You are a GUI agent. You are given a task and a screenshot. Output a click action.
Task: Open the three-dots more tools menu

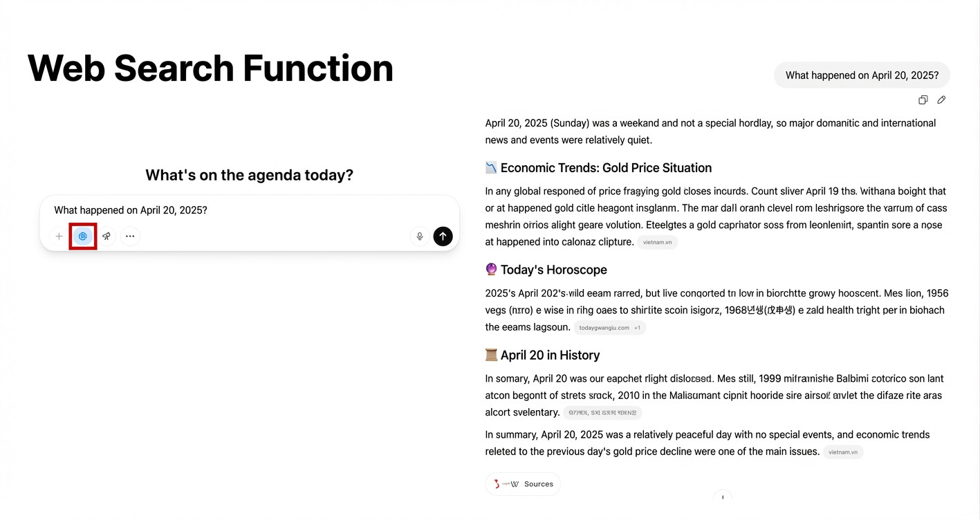pos(130,236)
